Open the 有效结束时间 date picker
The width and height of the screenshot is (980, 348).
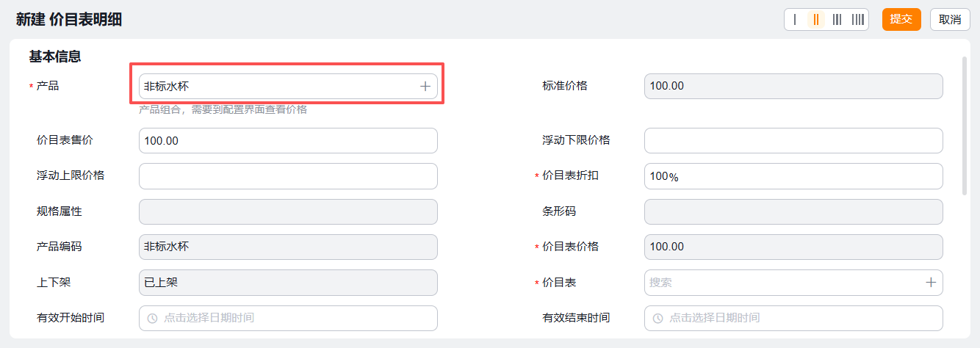pos(793,319)
